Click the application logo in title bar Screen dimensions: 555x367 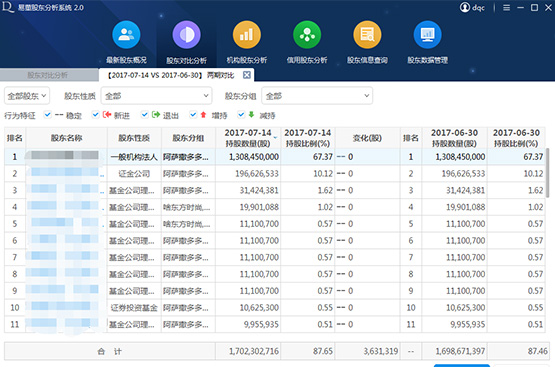pyautogui.click(x=8, y=7)
